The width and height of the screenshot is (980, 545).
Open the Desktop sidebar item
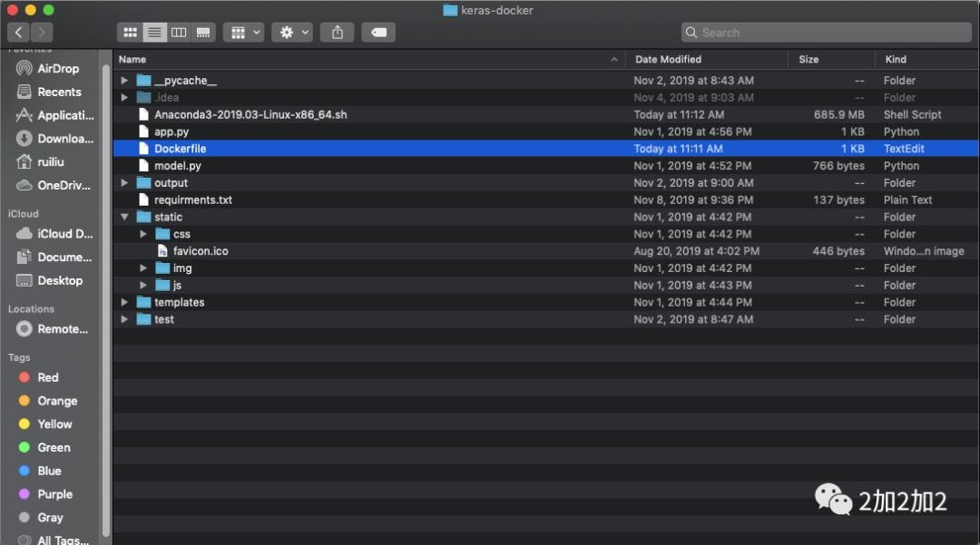click(x=56, y=280)
